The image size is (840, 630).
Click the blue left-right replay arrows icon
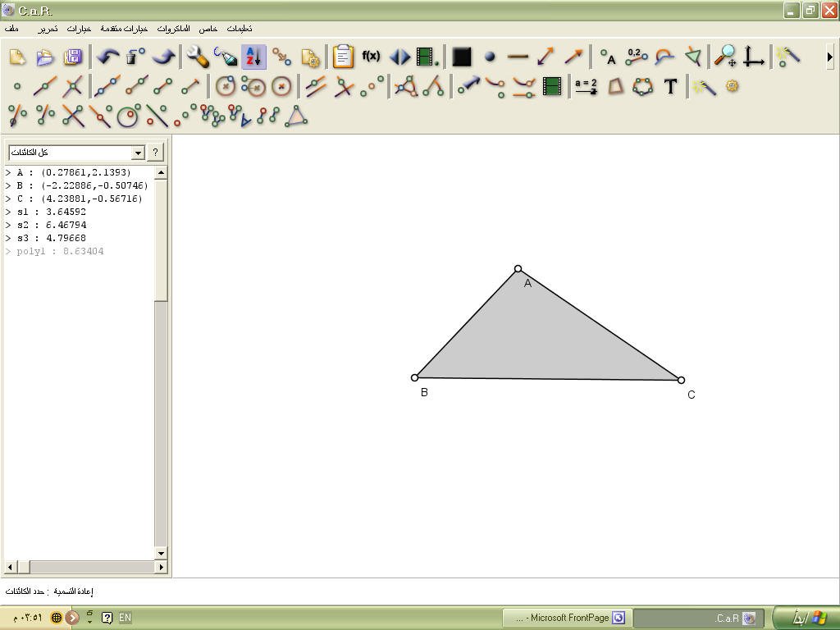(399, 57)
